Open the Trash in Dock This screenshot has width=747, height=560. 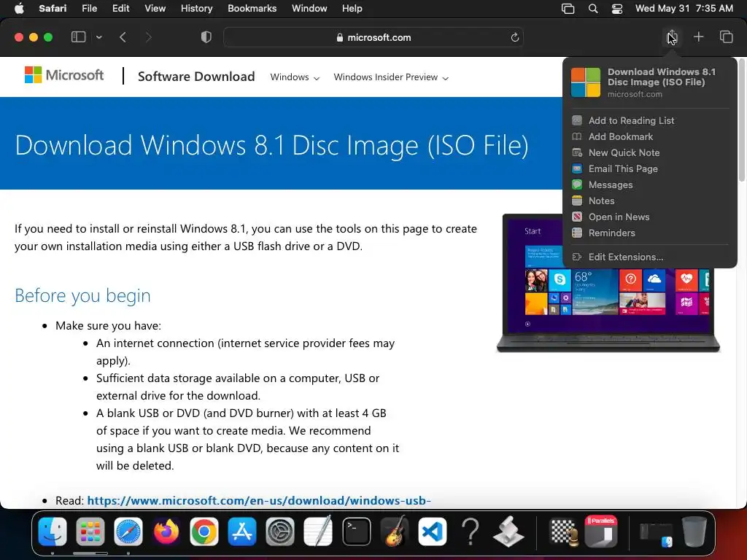(x=694, y=532)
